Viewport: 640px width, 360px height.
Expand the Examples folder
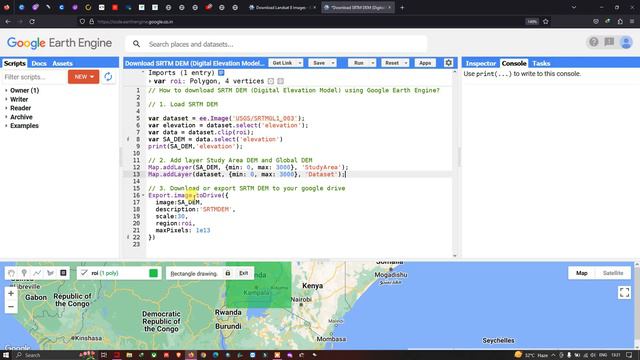tap(6, 126)
